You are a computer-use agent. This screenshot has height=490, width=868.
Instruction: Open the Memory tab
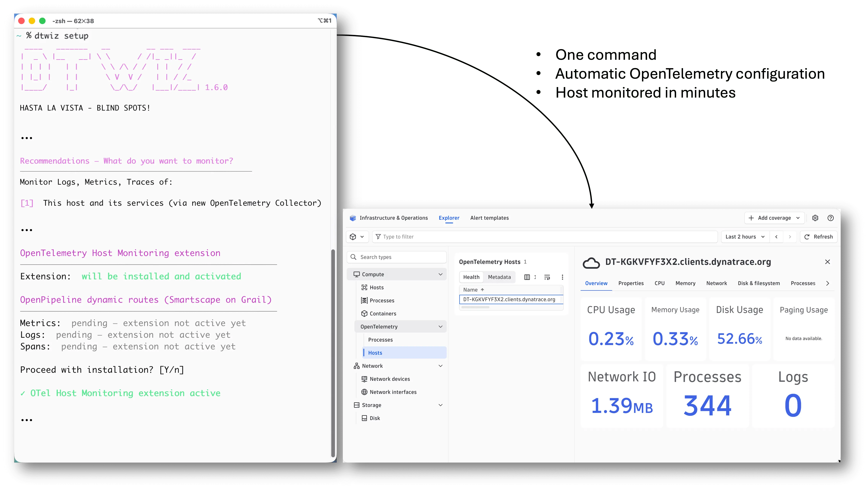pyautogui.click(x=685, y=283)
